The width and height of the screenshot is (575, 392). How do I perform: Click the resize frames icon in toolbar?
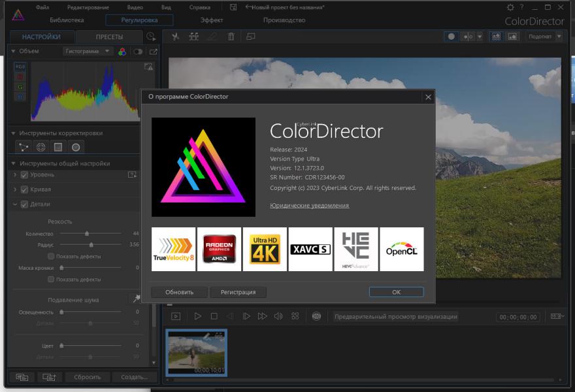[x=251, y=37]
